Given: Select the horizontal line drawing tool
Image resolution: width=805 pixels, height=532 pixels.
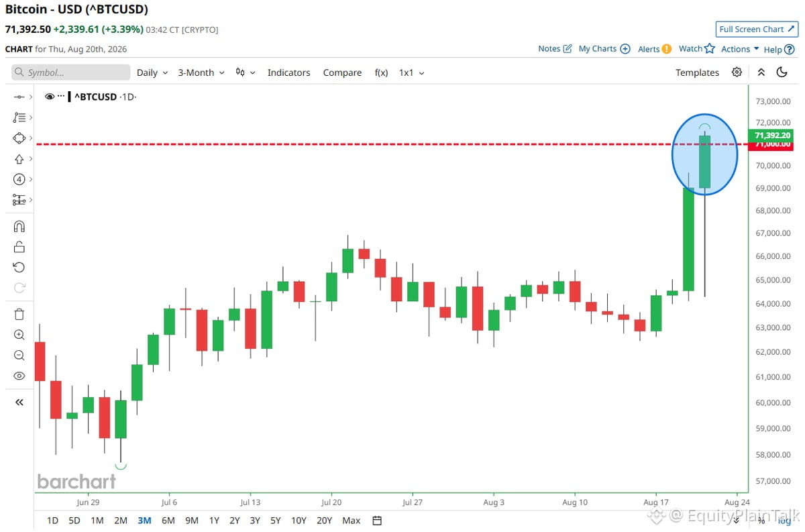Looking at the screenshot, I should pos(19,97).
